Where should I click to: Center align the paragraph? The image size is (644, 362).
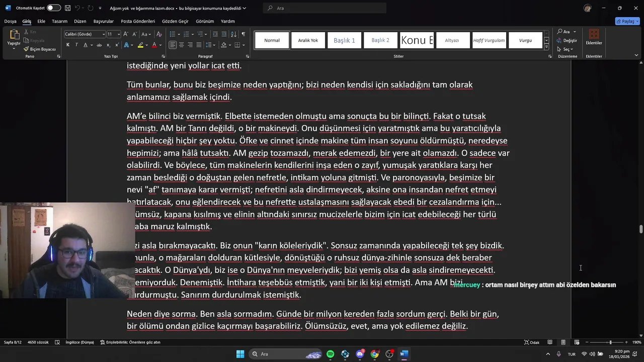pos(182,45)
